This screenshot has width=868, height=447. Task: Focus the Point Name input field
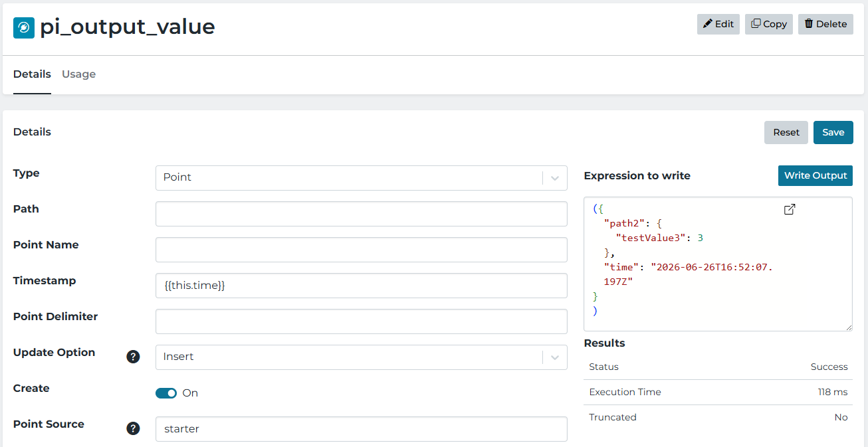362,250
